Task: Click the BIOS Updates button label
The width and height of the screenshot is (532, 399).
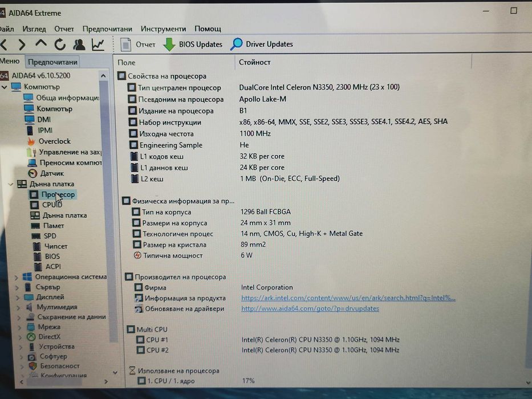Action: pos(201,44)
